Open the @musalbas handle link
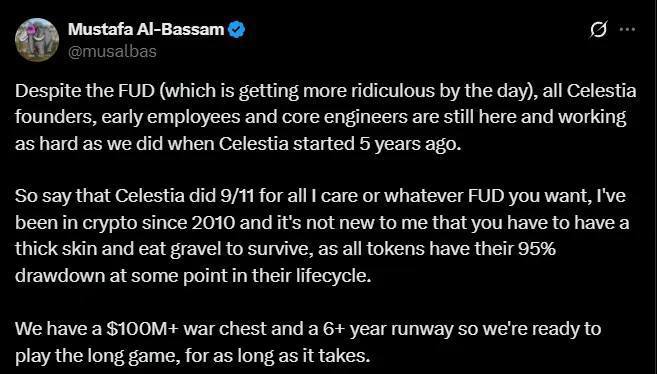The height and width of the screenshot is (374, 657). tap(112, 52)
